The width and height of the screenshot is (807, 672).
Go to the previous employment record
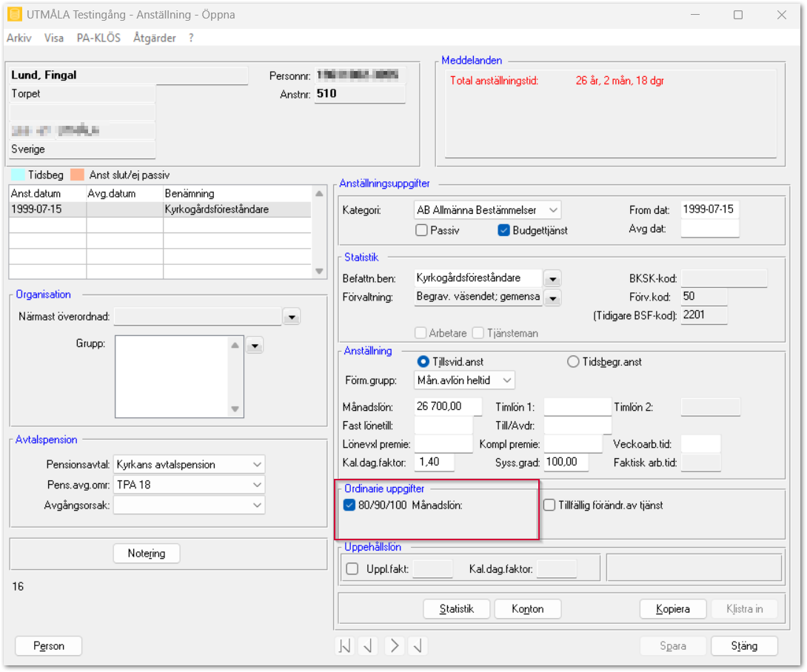(369, 646)
